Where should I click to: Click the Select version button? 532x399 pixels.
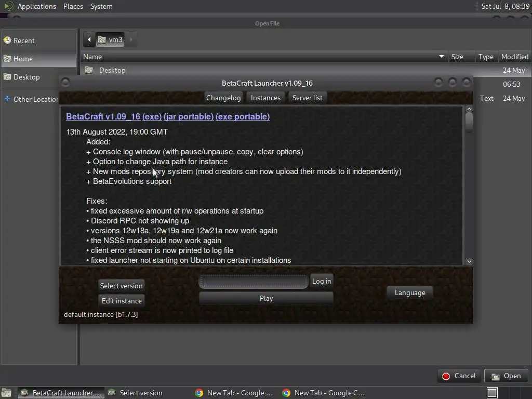click(121, 286)
